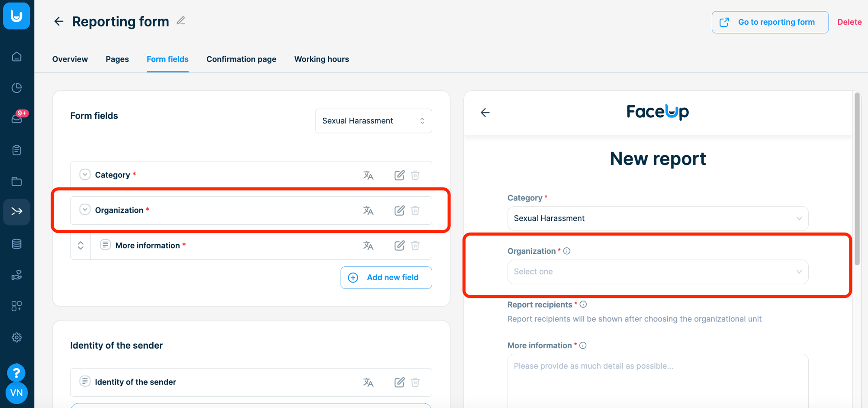Delete the Category field

click(415, 175)
